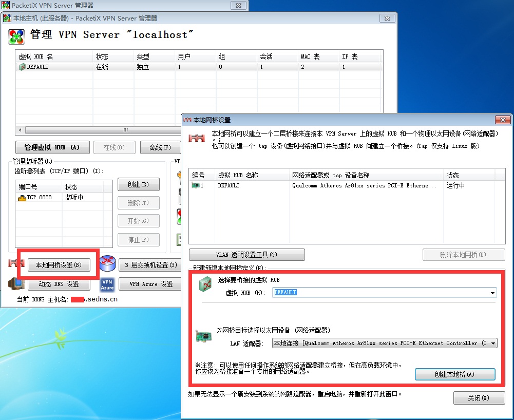Click the bridge icon in dialog description

point(197,138)
